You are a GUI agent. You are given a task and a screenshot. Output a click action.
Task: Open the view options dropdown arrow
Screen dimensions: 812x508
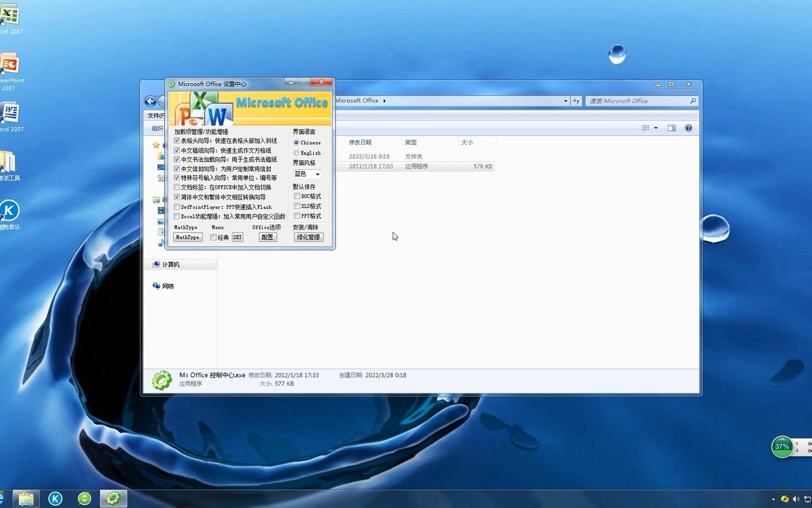(656, 128)
